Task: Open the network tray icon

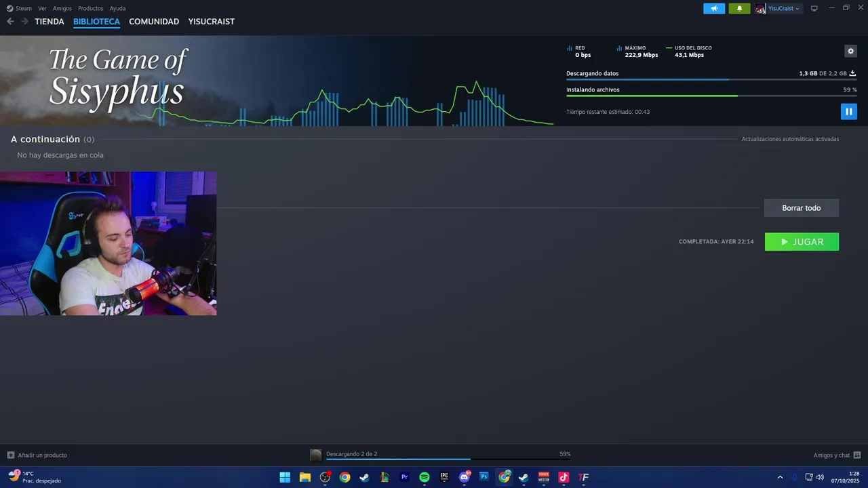Action: [x=809, y=477]
